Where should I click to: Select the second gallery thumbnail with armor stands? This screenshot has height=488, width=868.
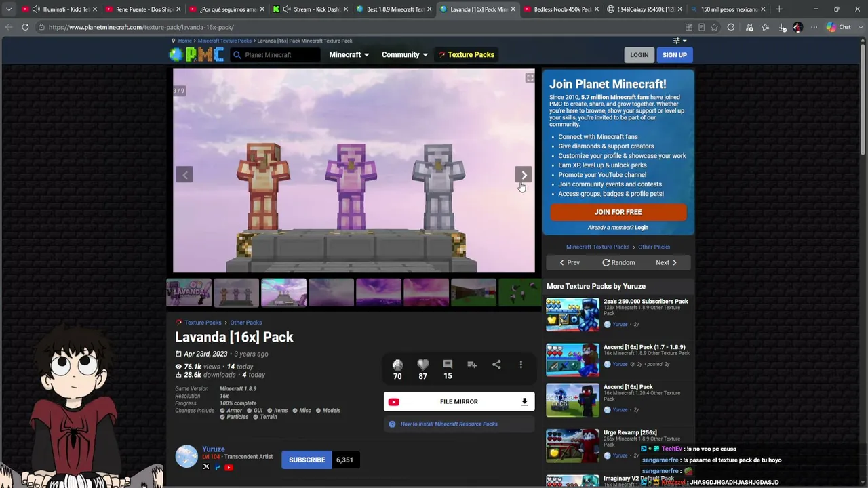click(237, 292)
